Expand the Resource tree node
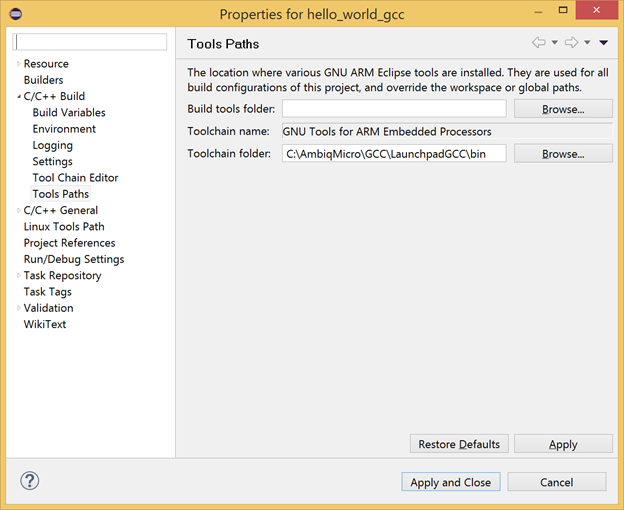This screenshot has width=624, height=510. click(18, 64)
